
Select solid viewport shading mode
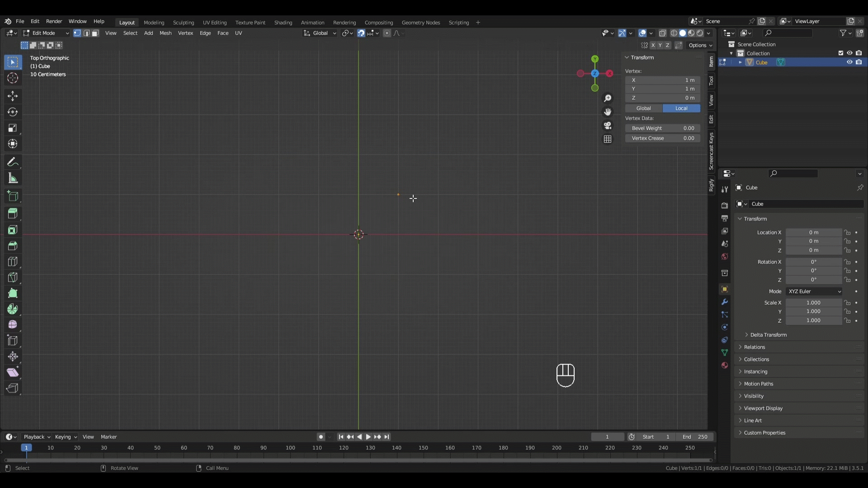tap(683, 33)
